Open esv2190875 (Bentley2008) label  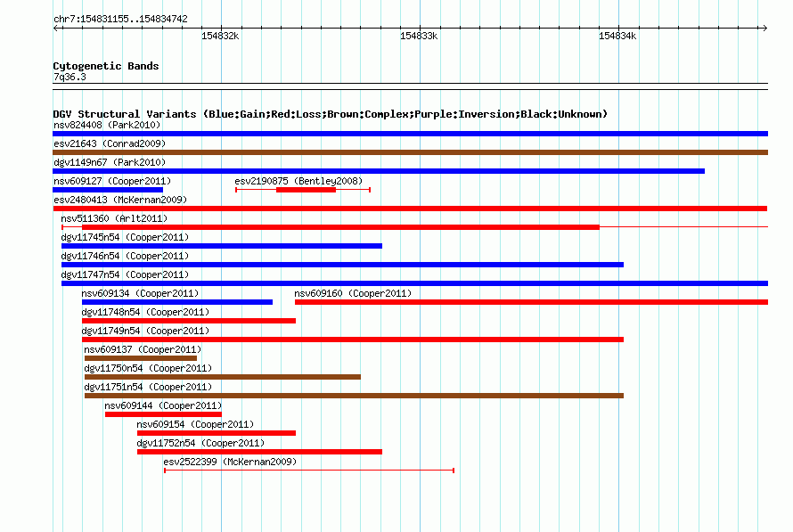tap(298, 181)
